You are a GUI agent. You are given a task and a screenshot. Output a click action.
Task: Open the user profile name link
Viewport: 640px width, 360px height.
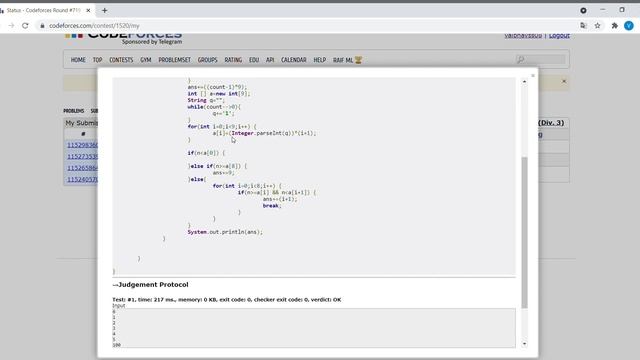(523, 36)
